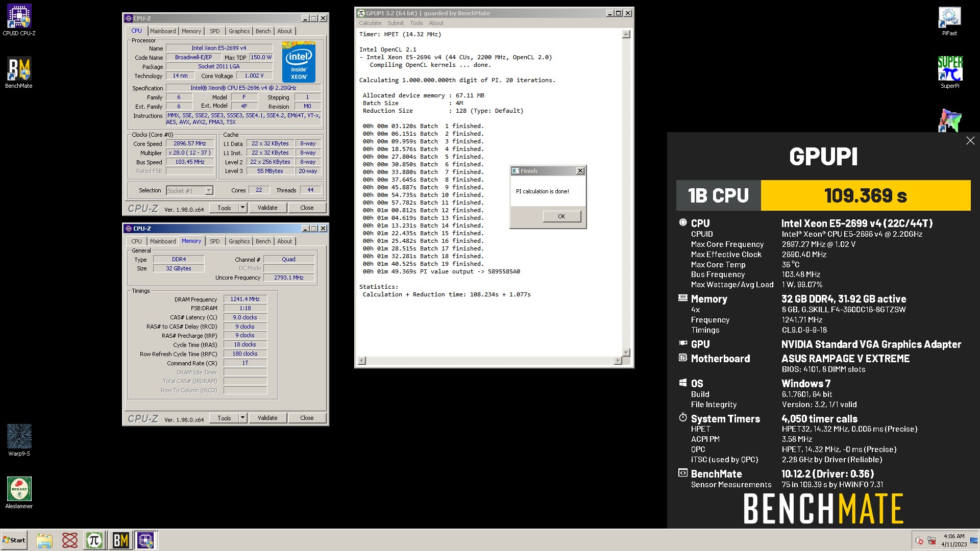
Task: Click Close button in lower CPU-Z
Action: (x=307, y=418)
